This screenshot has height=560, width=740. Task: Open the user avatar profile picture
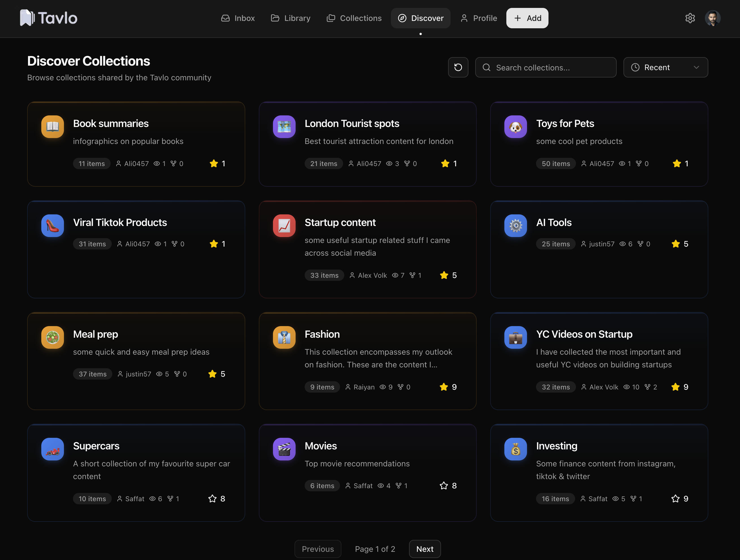[713, 18]
